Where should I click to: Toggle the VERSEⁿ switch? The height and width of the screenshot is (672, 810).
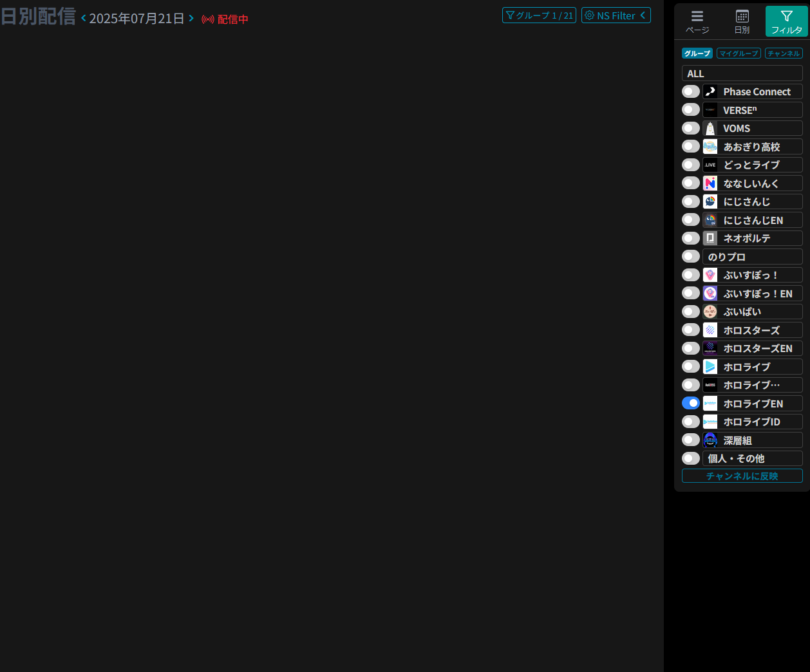[x=691, y=109]
